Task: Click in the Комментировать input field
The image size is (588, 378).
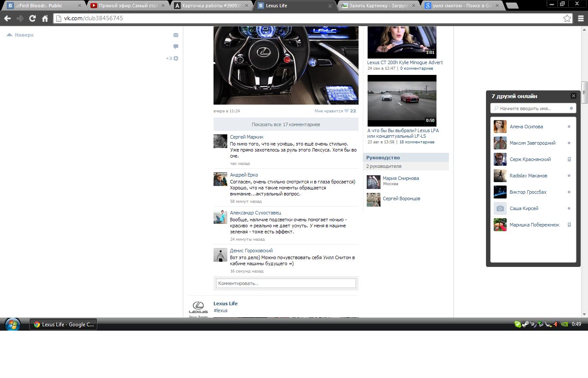Action: pyautogui.click(x=286, y=283)
